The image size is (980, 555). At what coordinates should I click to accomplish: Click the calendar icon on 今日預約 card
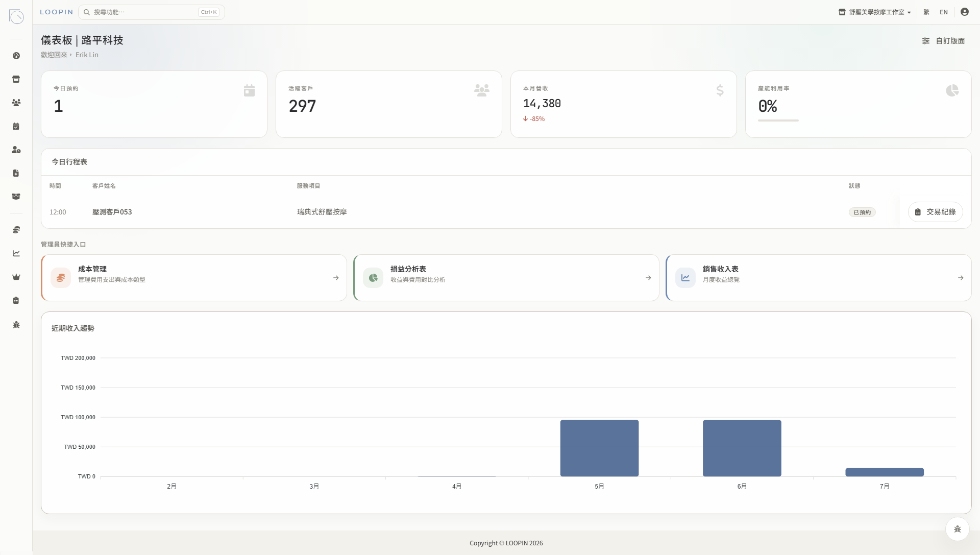point(249,90)
